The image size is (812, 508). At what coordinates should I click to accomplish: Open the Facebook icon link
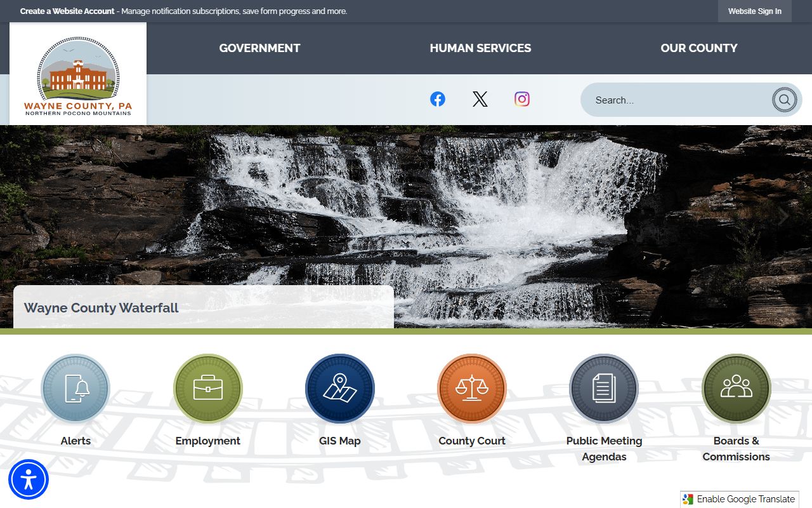pyautogui.click(x=438, y=99)
